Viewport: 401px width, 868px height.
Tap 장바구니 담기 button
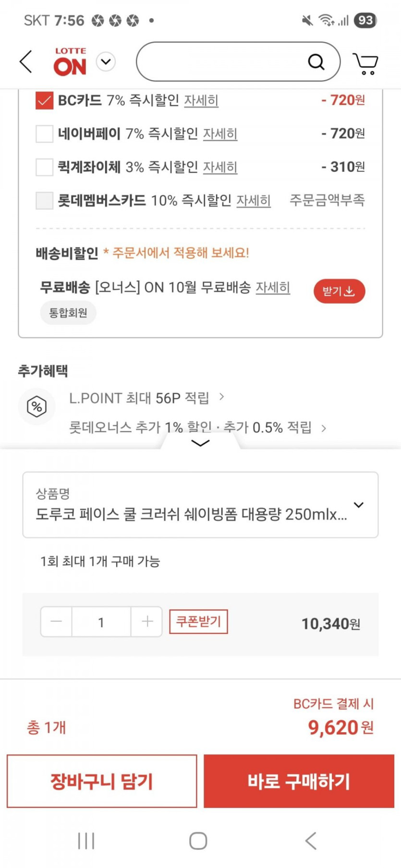pos(102,781)
